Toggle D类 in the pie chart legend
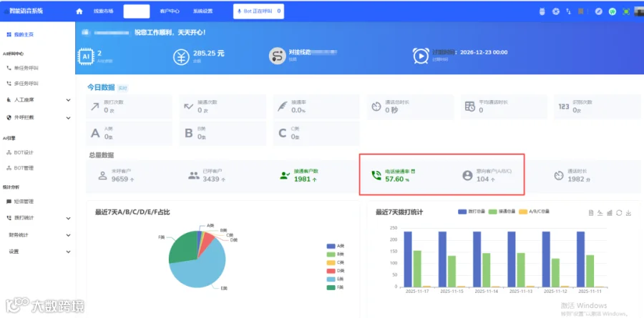 click(336, 271)
